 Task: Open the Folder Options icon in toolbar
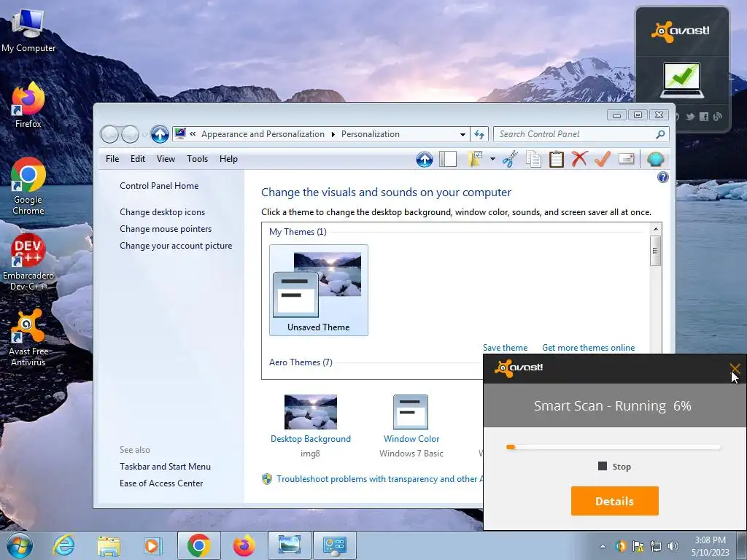click(475, 159)
